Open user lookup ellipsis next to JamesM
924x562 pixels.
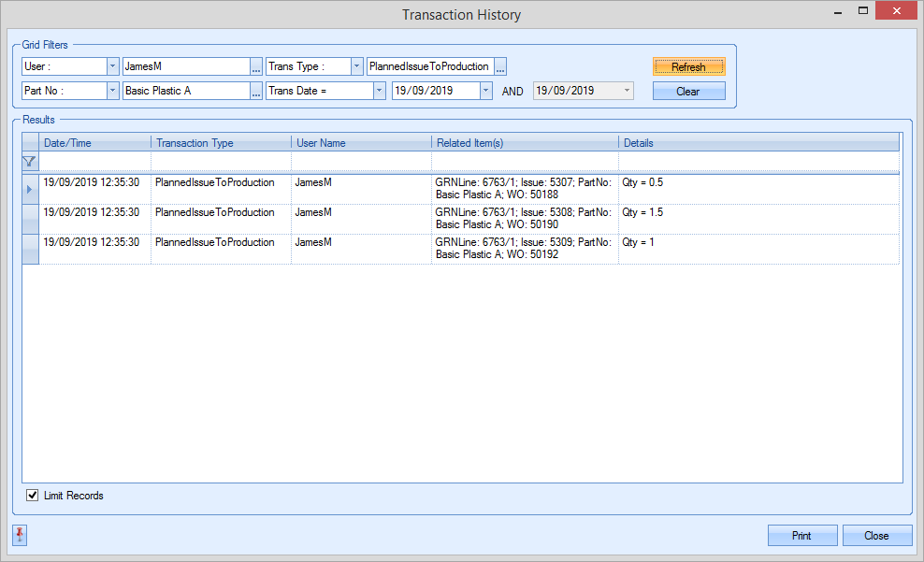pyautogui.click(x=256, y=67)
